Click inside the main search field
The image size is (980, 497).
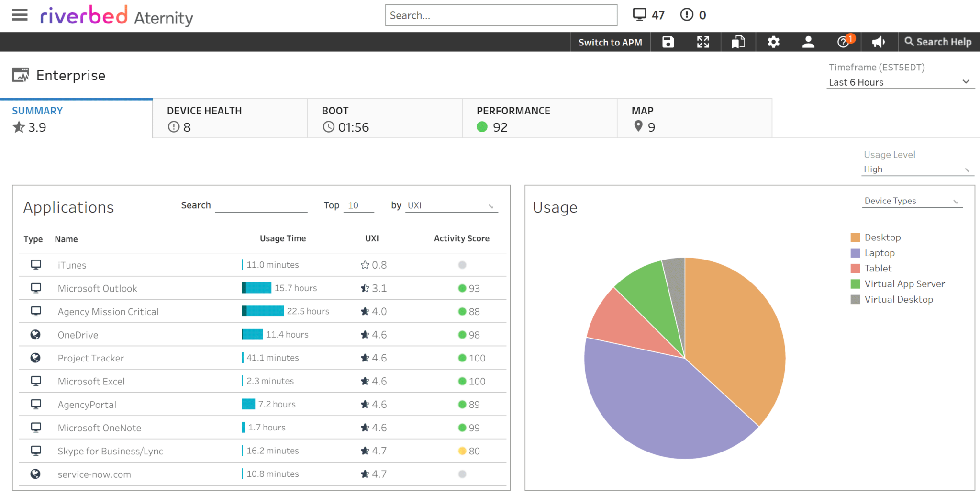(501, 15)
